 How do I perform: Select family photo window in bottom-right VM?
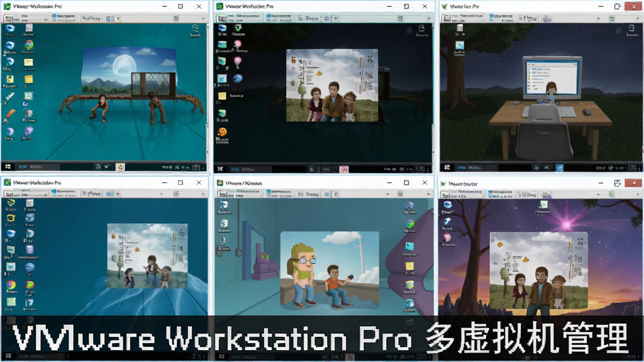point(538,270)
